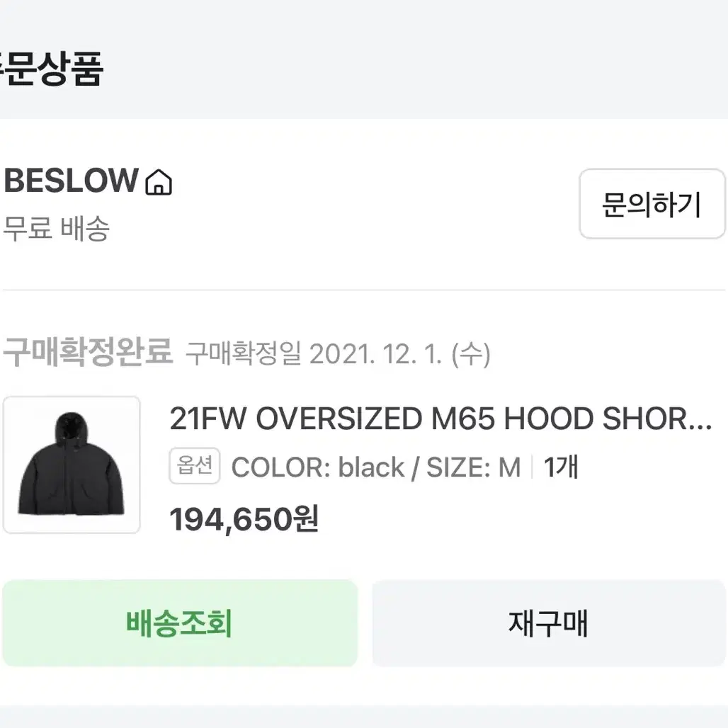Tap the 옵션 option badge

tap(195, 466)
